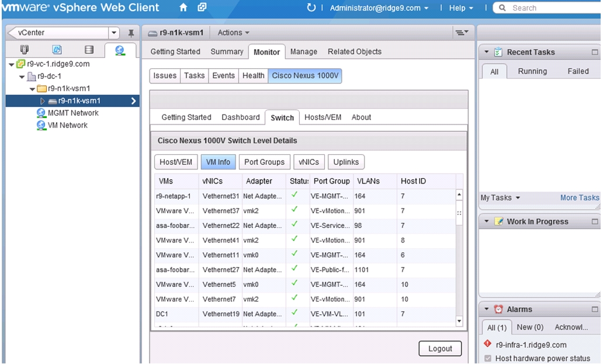
Task: Open the Administrator@ridge9.com user menu
Action: pyautogui.click(x=379, y=8)
